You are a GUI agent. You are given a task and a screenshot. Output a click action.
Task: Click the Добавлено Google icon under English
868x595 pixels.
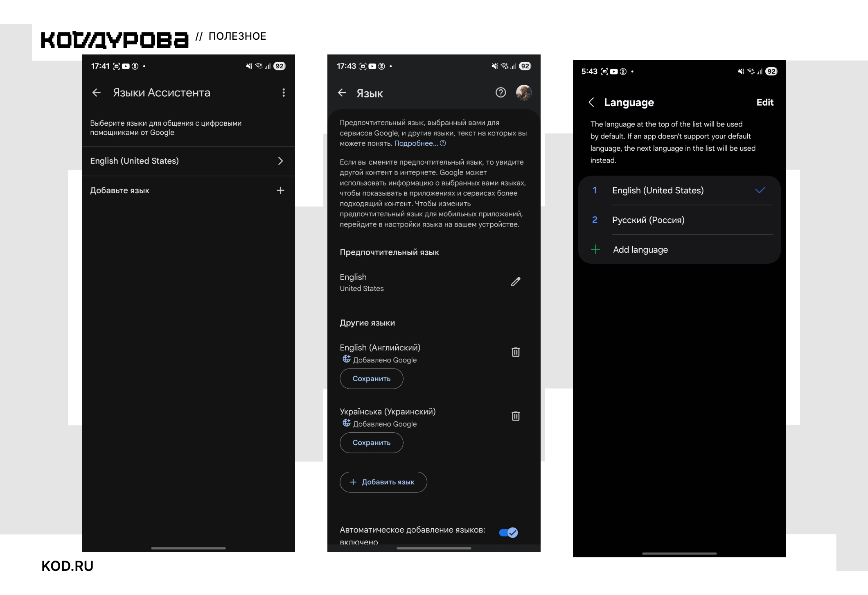347,359
